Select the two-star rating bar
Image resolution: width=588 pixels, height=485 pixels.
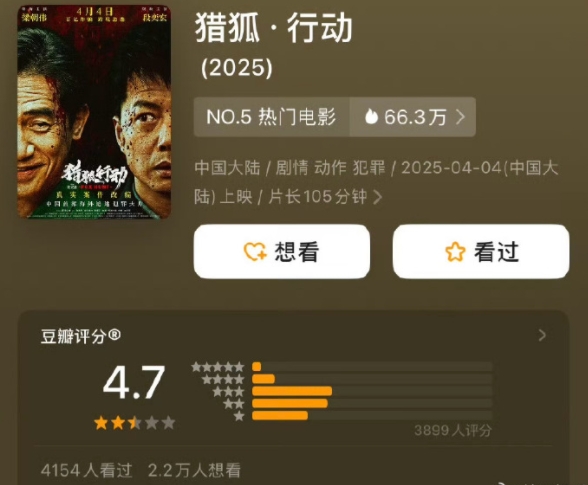372,403
